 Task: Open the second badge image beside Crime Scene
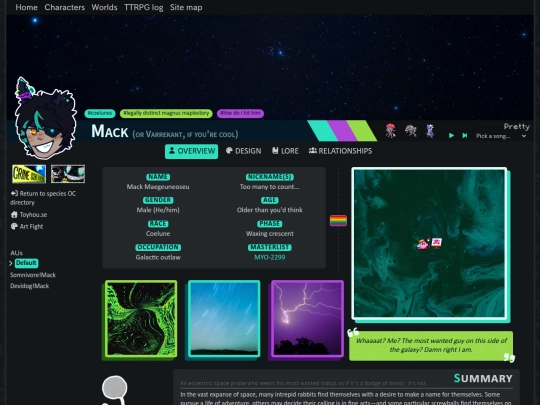coord(68,174)
